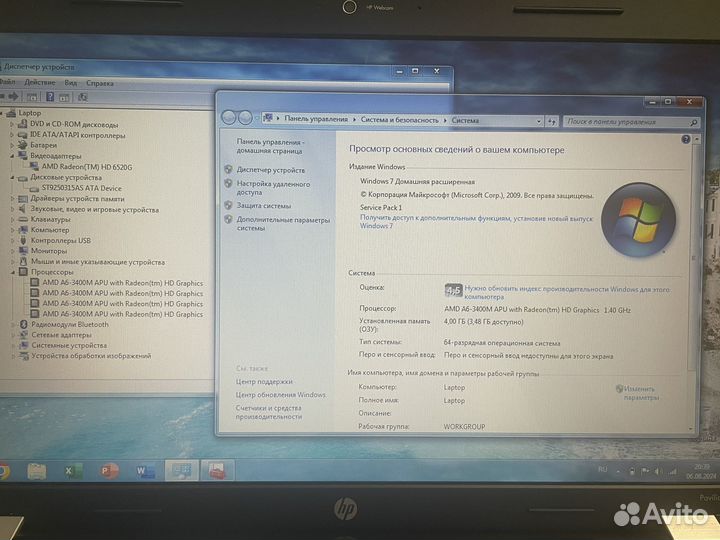
Task: Launch Excel from the taskbar
Action: click(73, 471)
